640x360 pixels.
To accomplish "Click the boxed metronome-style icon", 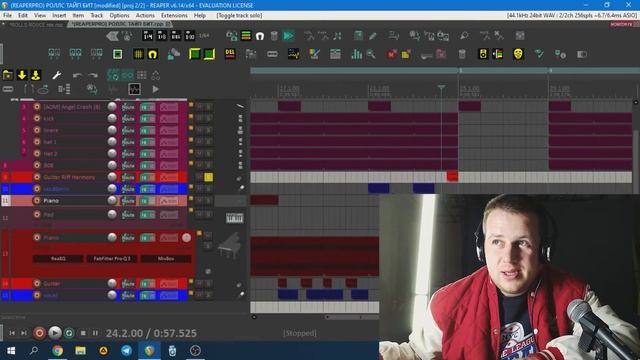I will pos(134,89).
